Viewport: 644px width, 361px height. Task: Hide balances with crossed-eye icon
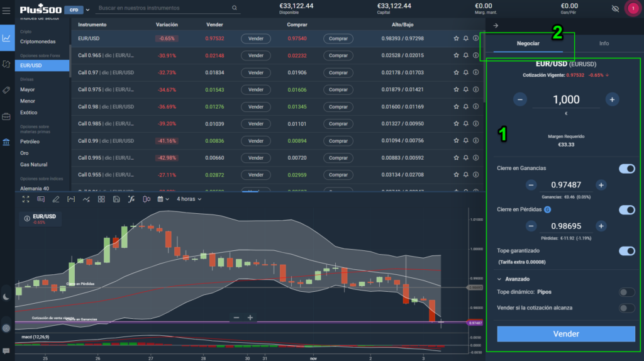tap(615, 9)
